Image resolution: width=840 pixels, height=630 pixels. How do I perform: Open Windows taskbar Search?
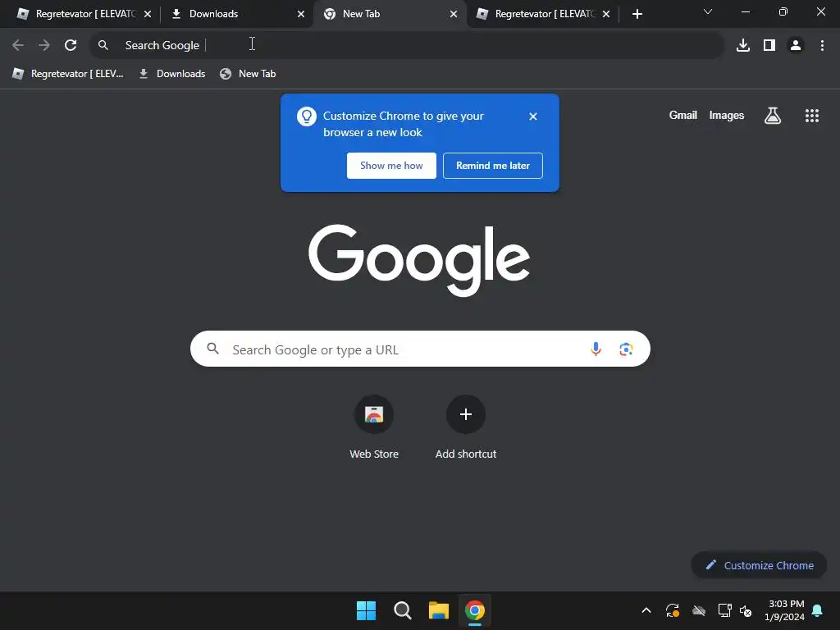(402, 610)
